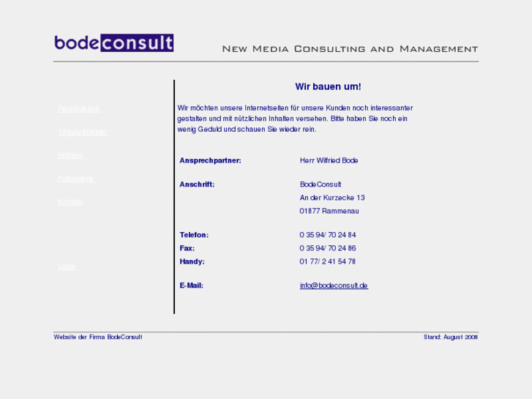The width and height of the screenshot is (532, 399).
Task: Click the 'Wir bauen um!' heading
Action: tap(328, 86)
